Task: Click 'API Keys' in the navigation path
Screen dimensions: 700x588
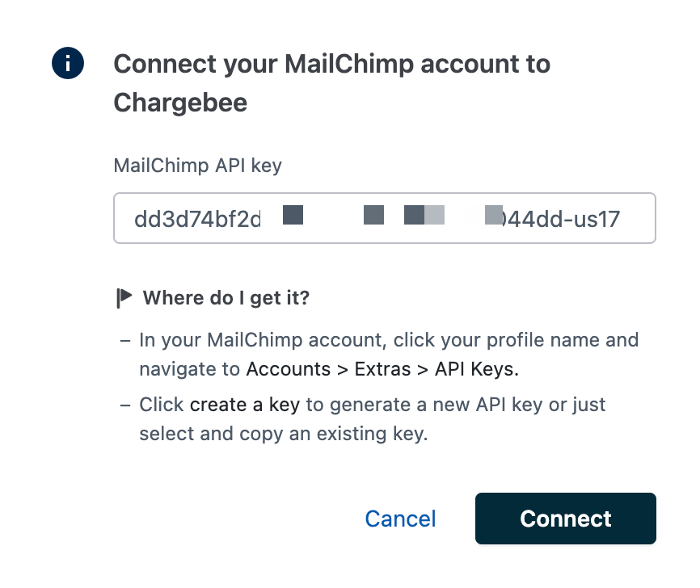Action: click(475, 369)
